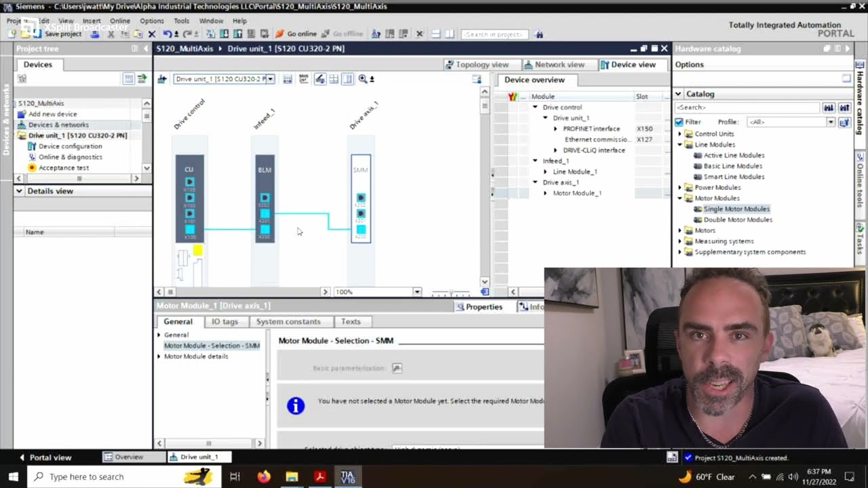Open the Online menu

click(120, 21)
